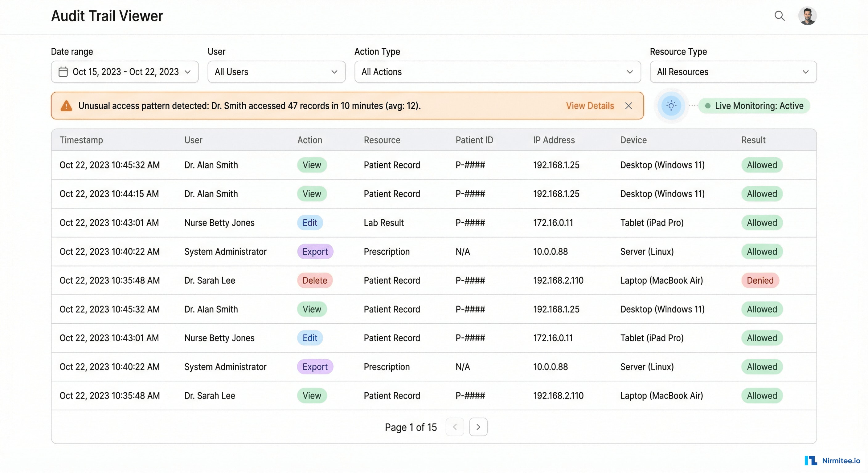Viewport: 868px width, 473px height.
Task: Open the search icon
Action: coord(780,15)
